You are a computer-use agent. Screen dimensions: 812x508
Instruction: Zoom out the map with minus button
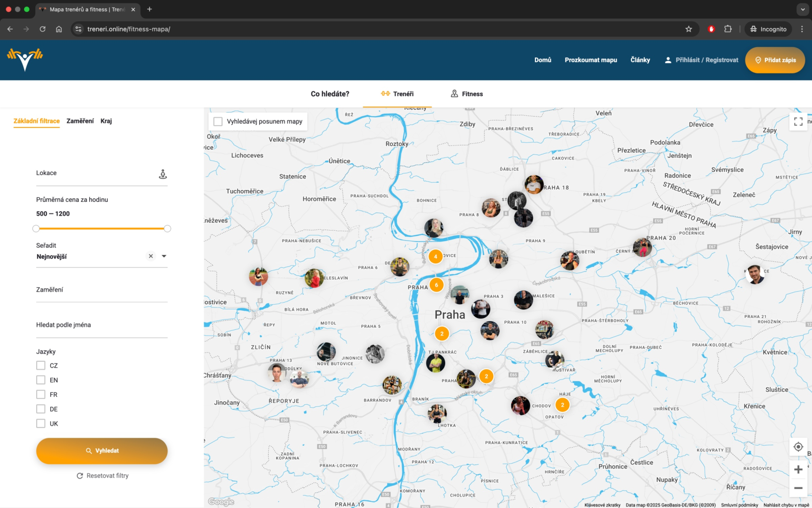pyautogui.click(x=798, y=488)
